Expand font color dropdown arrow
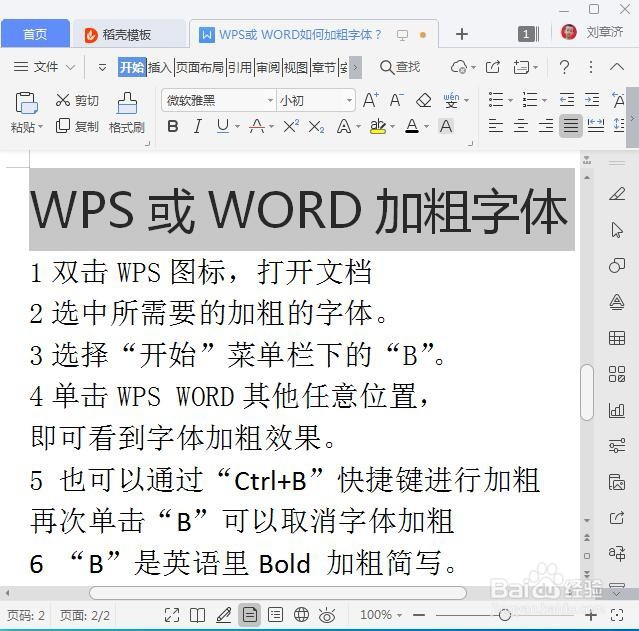The image size is (639, 631). [x=426, y=126]
